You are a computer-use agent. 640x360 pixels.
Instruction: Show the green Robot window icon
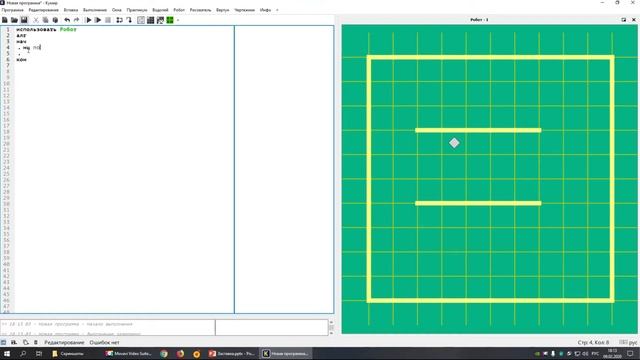[x=170, y=20]
